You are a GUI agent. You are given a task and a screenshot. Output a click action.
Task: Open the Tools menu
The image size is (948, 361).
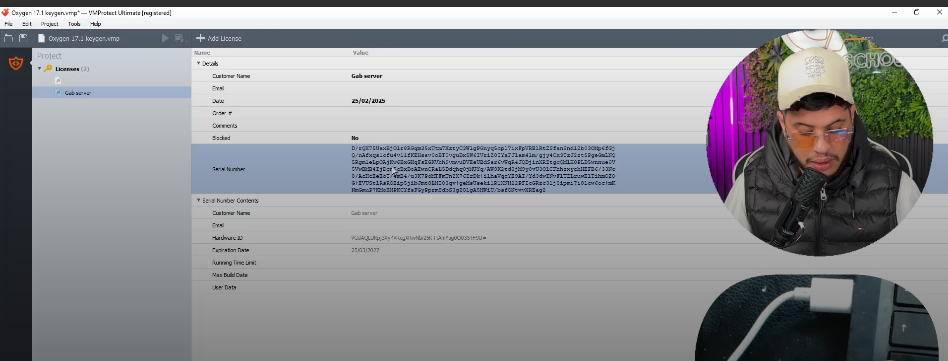click(x=74, y=24)
